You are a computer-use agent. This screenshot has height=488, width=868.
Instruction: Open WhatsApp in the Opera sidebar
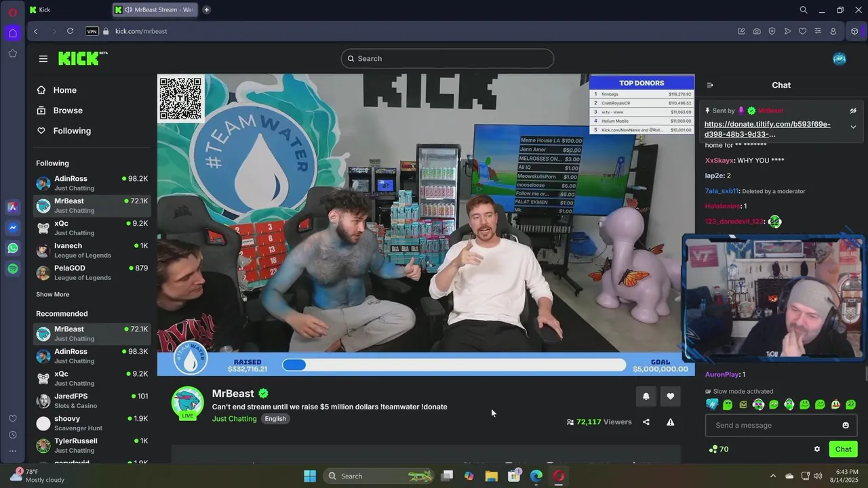tap(13, 249)
